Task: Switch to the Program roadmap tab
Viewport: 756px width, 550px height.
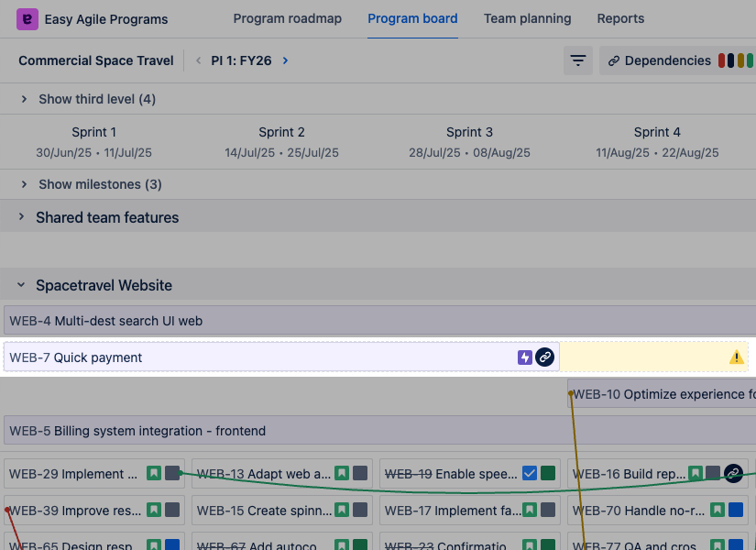Action: pos(287,18)
